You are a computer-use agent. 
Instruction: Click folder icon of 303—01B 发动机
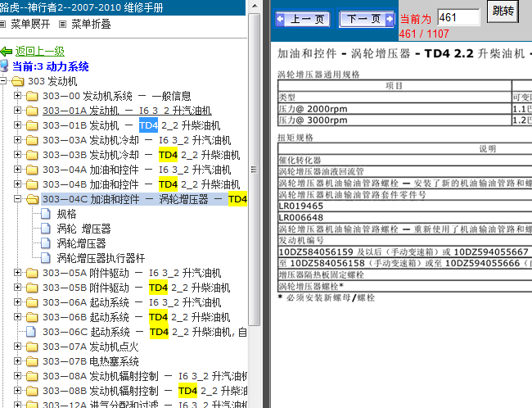(32, 125)
